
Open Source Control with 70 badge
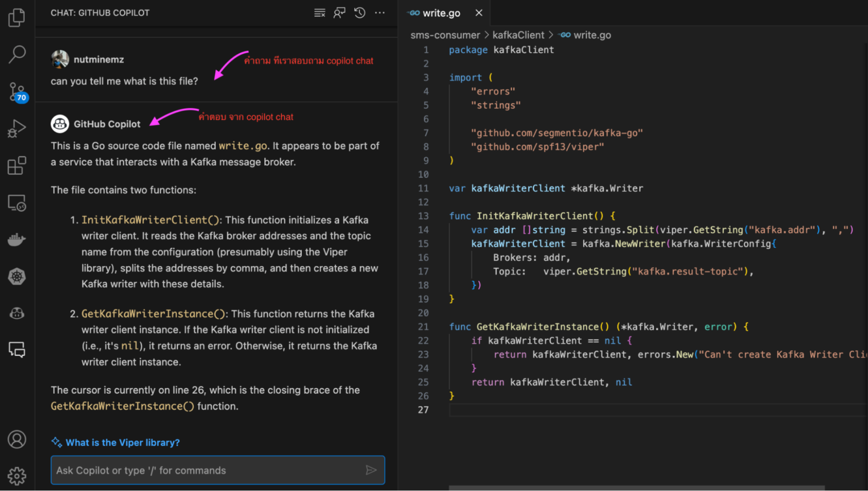17,92
